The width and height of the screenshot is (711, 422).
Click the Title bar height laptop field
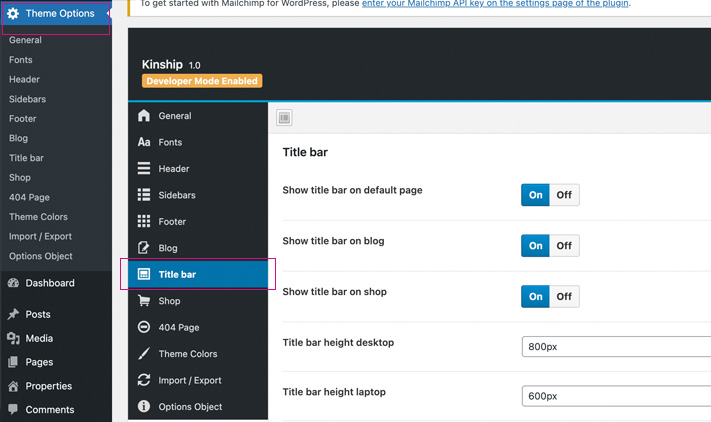(x=617, y=396)
